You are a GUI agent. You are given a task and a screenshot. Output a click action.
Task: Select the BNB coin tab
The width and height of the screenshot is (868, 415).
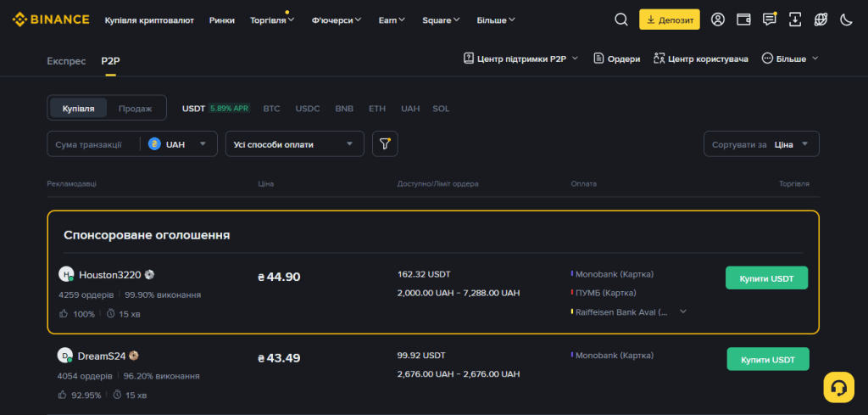[x=344, y=109]
